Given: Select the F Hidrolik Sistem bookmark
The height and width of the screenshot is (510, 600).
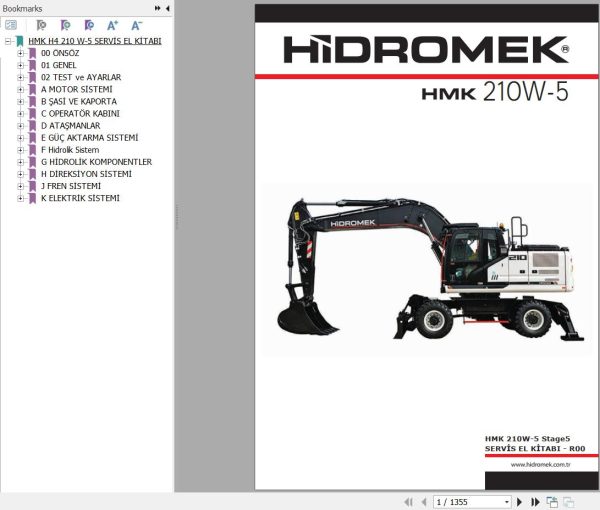Looking at the screenshot, I should tap(70, 150).
